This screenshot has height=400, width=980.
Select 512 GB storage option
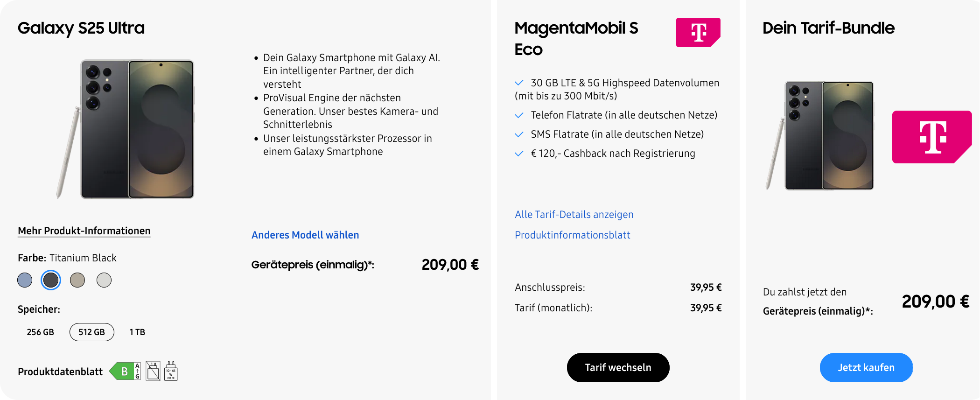[x=92, y=332]
